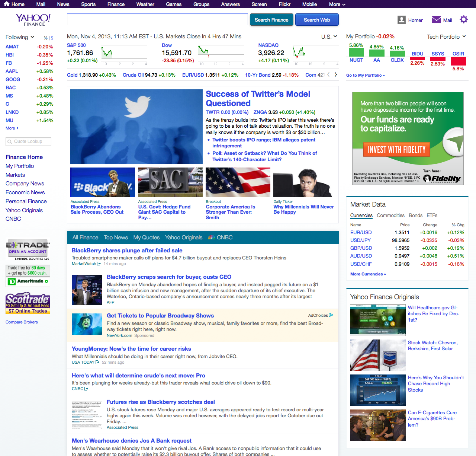
Task: Click the NUGT green portfolio bar
Action: click(x=356, y=53)
